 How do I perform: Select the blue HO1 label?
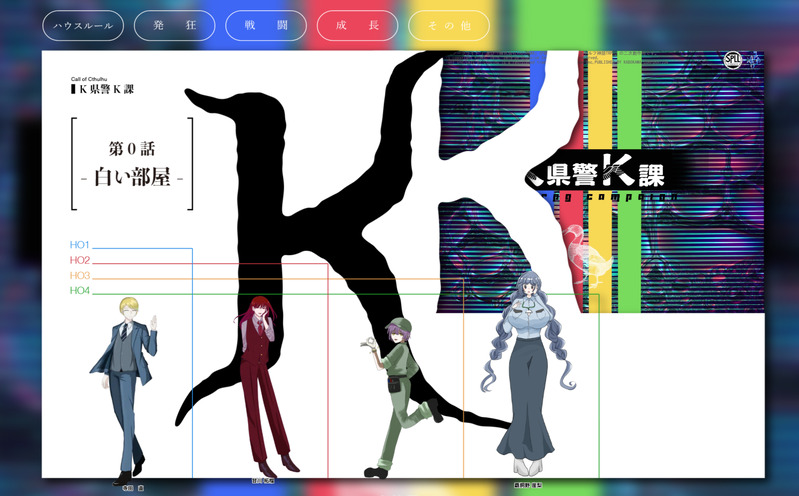[x=79, y=245]
